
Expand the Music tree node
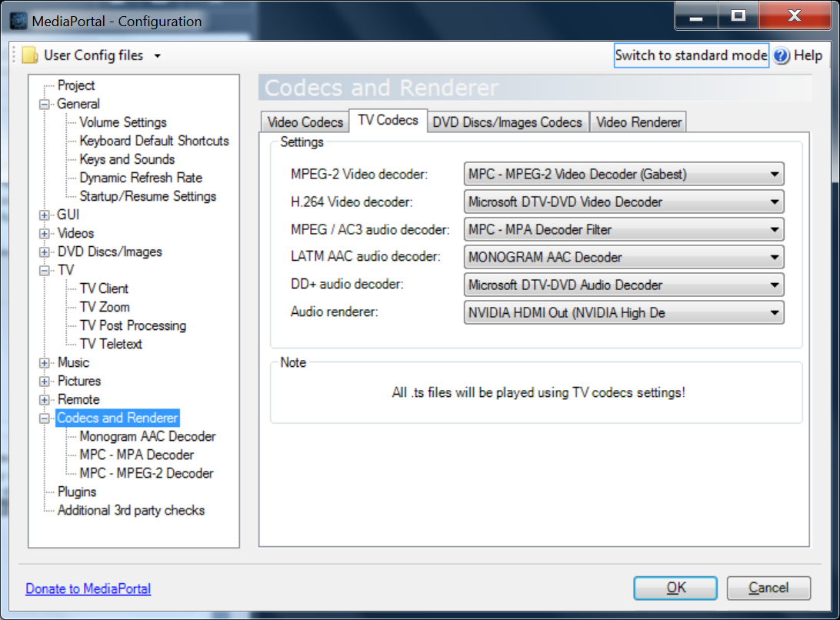45,363
